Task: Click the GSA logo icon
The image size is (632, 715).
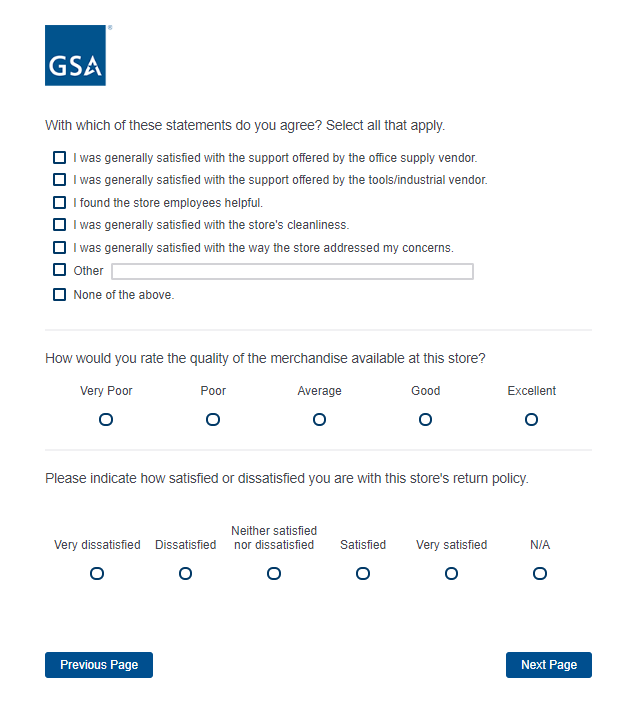Action: (75, 56)
